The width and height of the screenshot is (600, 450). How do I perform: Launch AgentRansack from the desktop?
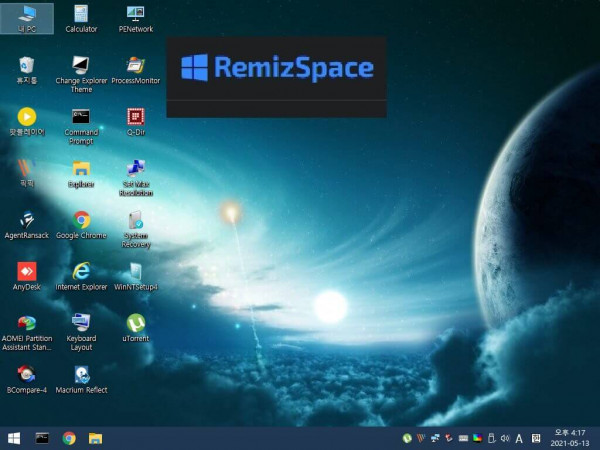pyautogui.click(x=27, y=225)
